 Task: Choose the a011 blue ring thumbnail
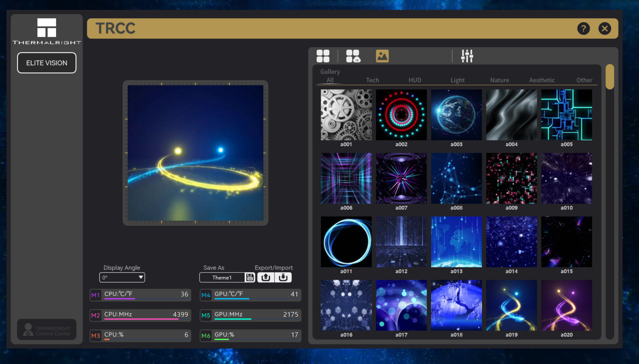[x=346, y=242]
